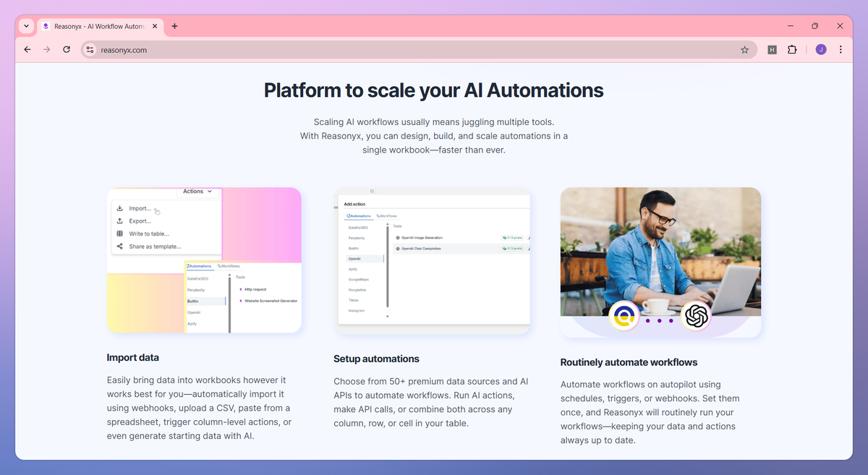This screenshot has height=475, width=868.
Task: Reload the reasonyx.com page
Action: [67, 50]
